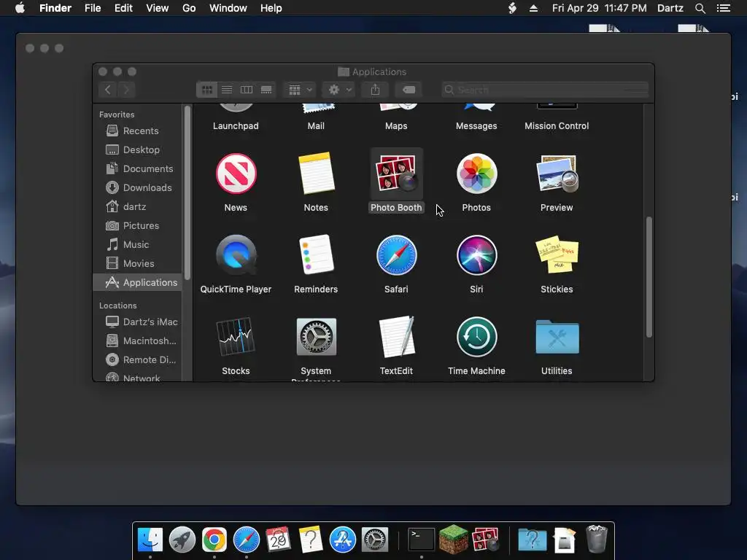Open the Apple menu
Viewport: 747px width, 560px height.
click(x=20, y=8)
